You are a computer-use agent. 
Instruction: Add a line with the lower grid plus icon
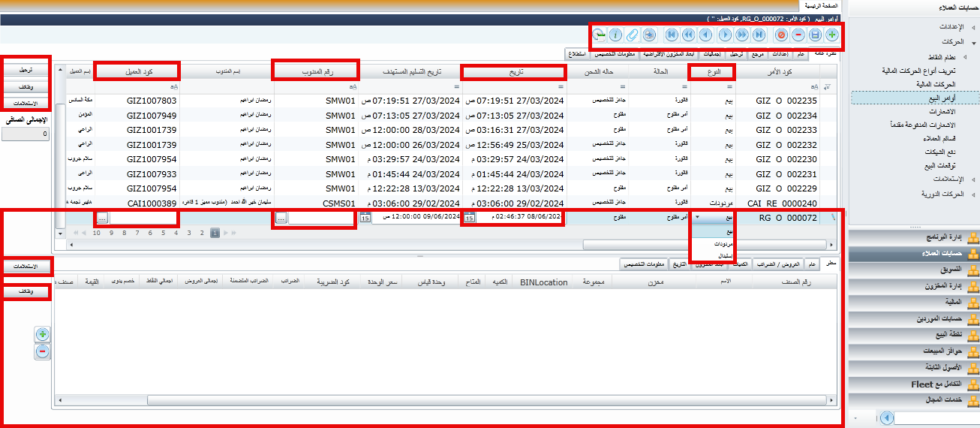(x=43, y=334)
